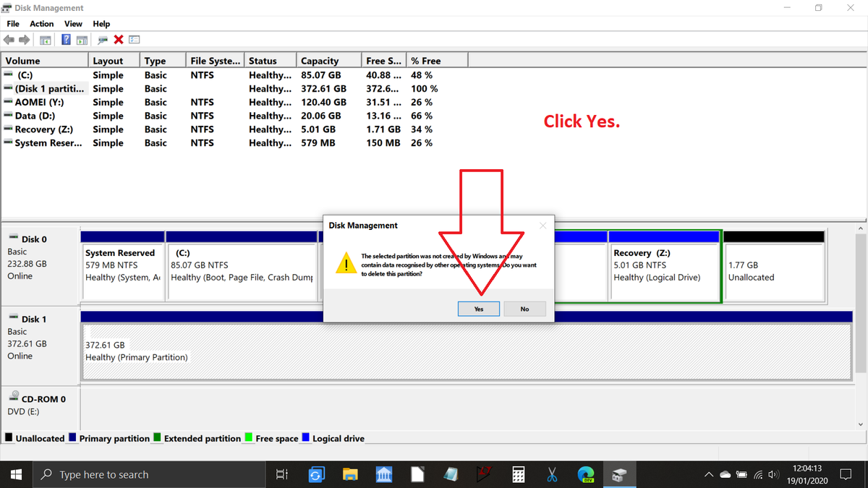Click the blue question mark Help icon

(x=66, y=40)
